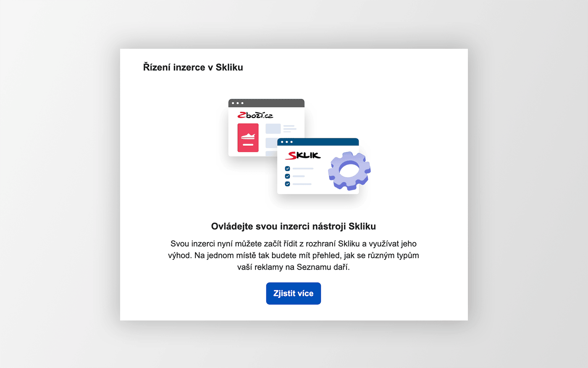The image size is (588, 368).
Task: Click the blue Sklik window title bar
Action: pyautogui.click(x=318, y=142)
